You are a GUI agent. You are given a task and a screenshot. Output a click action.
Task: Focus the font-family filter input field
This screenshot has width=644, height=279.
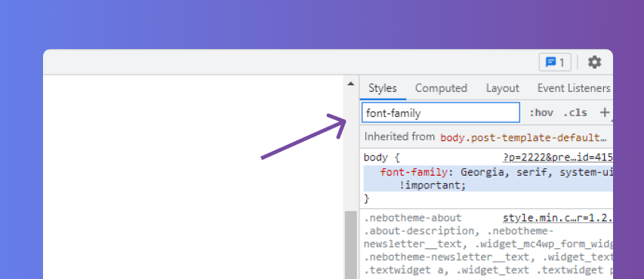(x=441, y=113)
